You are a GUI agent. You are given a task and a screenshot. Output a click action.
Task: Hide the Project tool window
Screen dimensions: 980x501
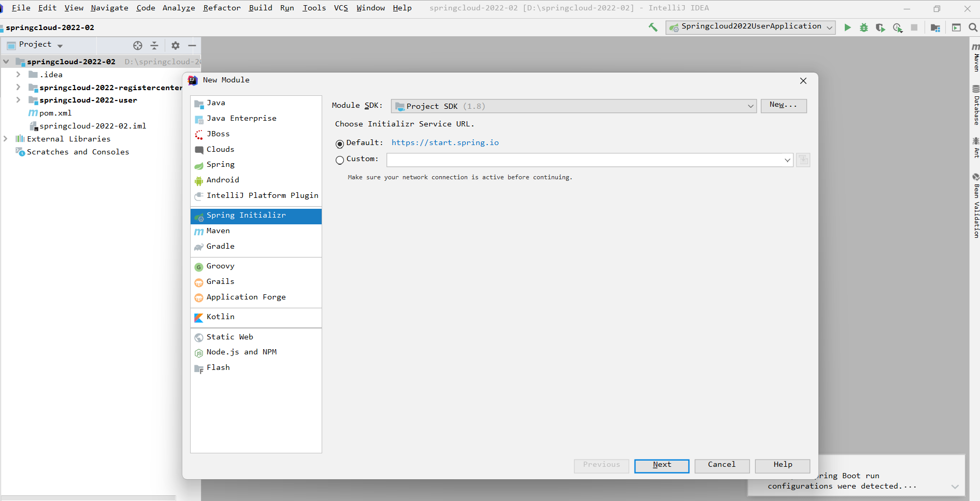pyautogui.click(x=192, y=46)
